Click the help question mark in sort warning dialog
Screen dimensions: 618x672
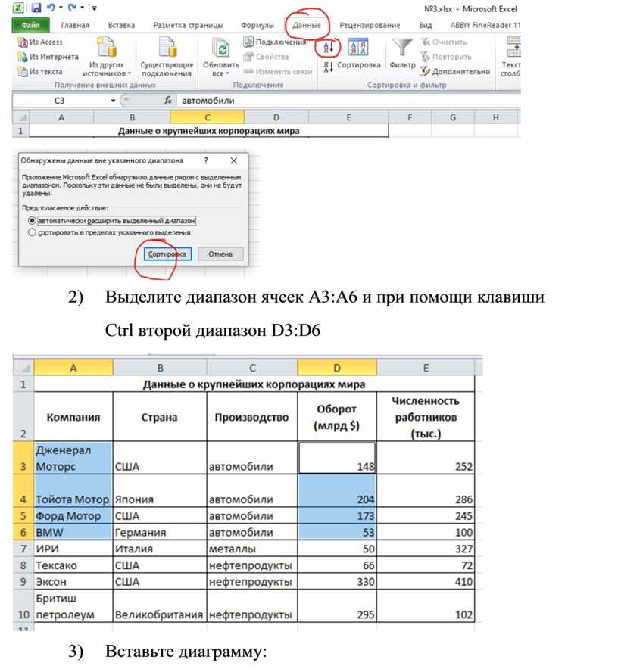tap(206, 160)
